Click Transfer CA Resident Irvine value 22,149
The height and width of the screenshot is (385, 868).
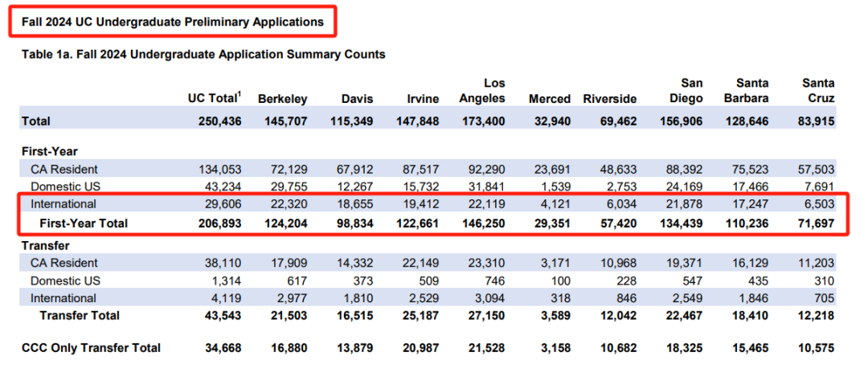(420, 263)
